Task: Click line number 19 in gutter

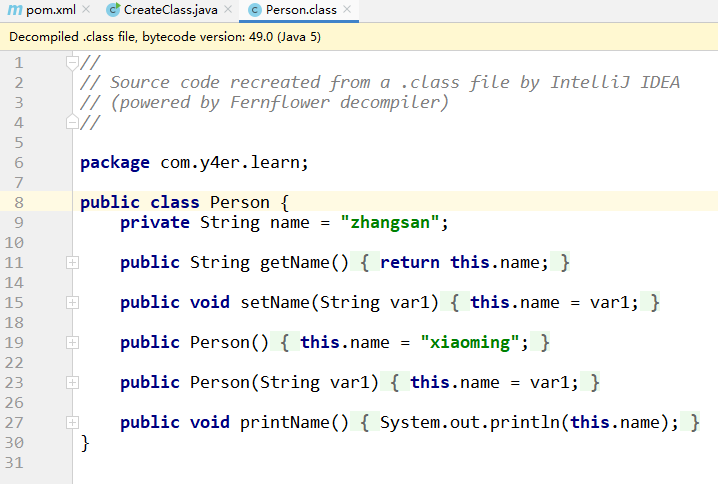Action: [x=14, y=343]
